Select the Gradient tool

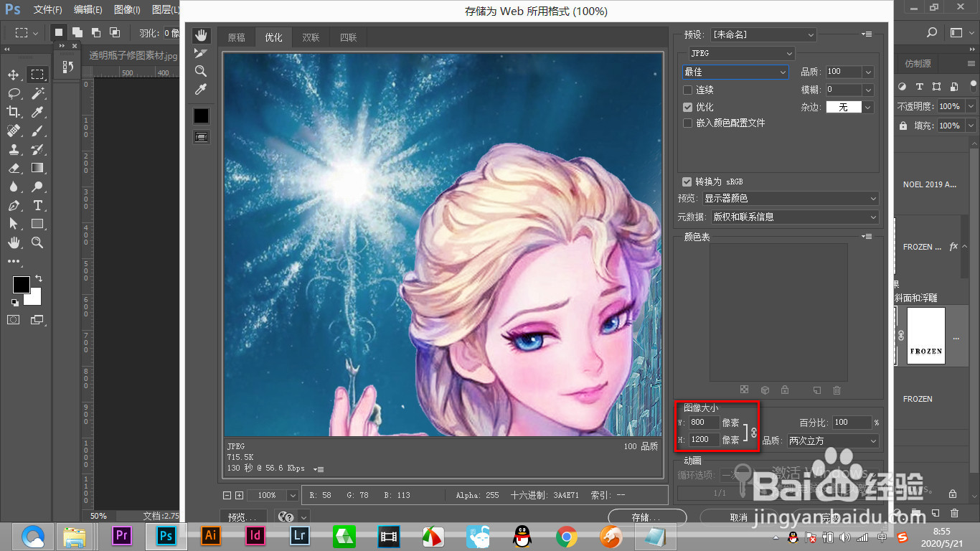pyautogui.click(x=37, y=168)
